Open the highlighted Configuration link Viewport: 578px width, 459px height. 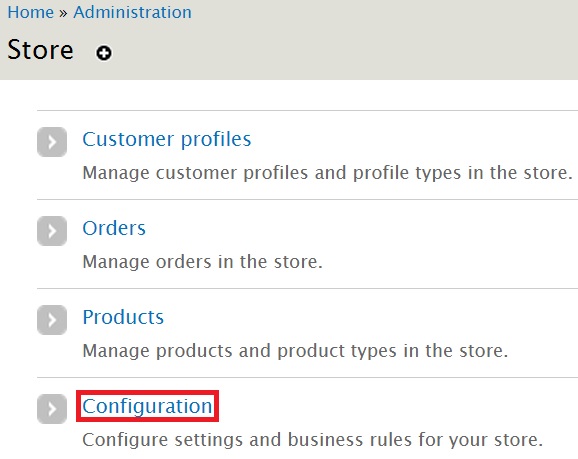pyautogui.click(x=147, y=406)
